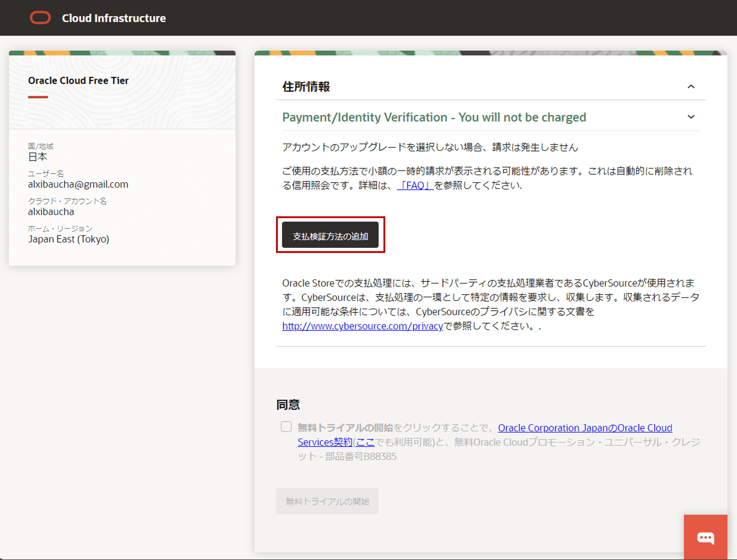Click the ホーム・リージョン field label
The height and width of the screenshot is (560, 737).
[60, 228]
